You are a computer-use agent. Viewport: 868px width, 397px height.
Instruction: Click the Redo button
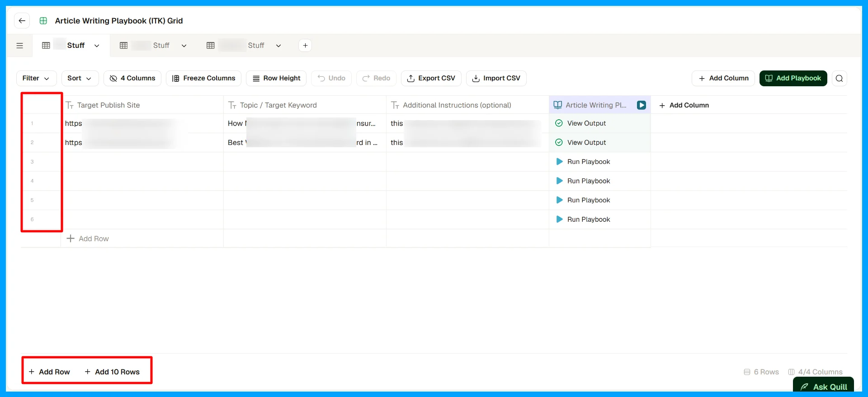(376, 78)
